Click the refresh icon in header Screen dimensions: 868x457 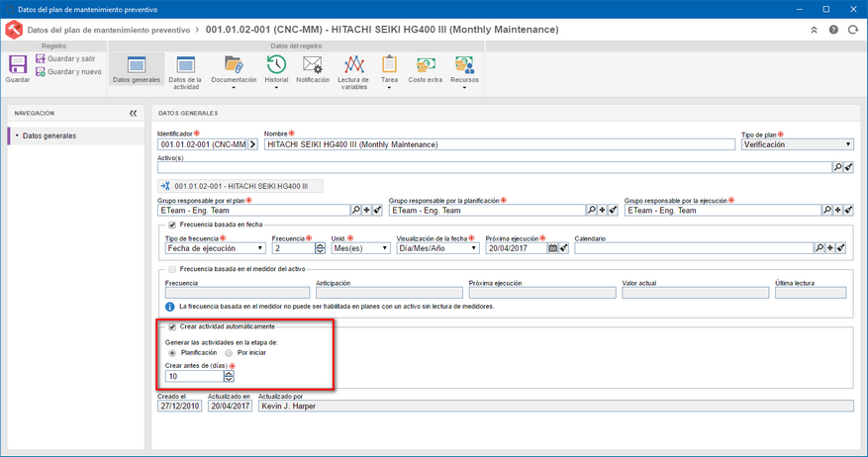pyautogui.click(x=853, y=30)
